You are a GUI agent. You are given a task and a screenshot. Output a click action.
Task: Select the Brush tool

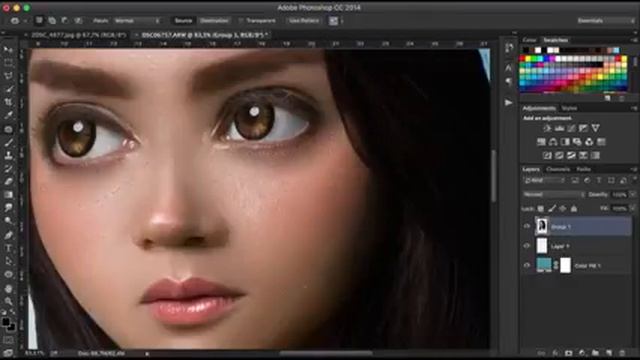click(x=8, y=142)
